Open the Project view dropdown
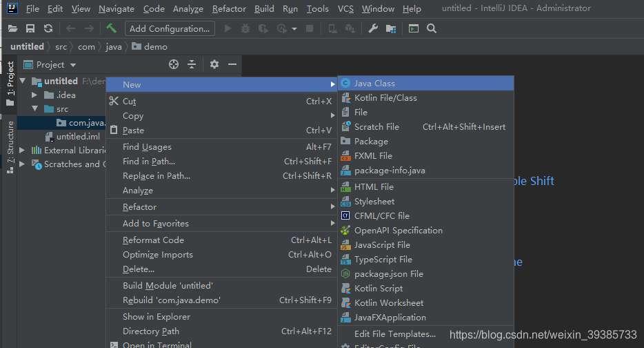The height and width of the screenshot is (348, 644). coord(73,65)
